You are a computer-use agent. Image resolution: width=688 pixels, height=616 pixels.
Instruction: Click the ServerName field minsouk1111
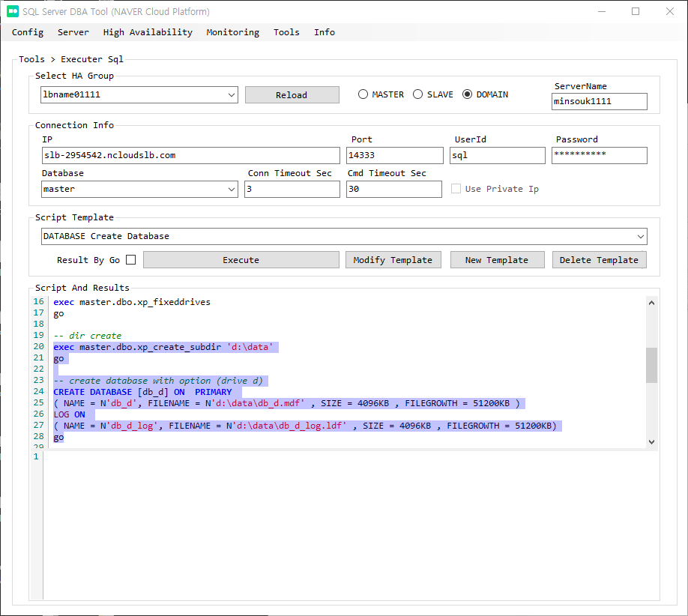click(x=599, y=101)
